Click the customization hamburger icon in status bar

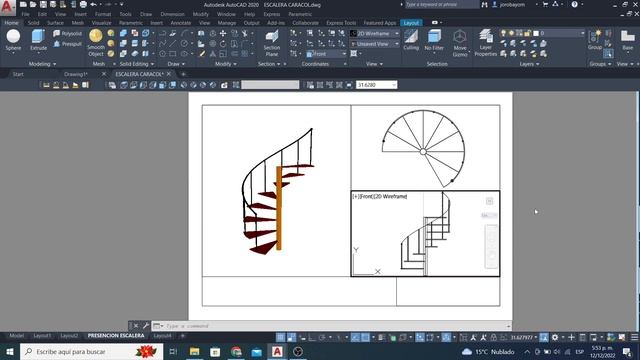click(x=634, y=337)
